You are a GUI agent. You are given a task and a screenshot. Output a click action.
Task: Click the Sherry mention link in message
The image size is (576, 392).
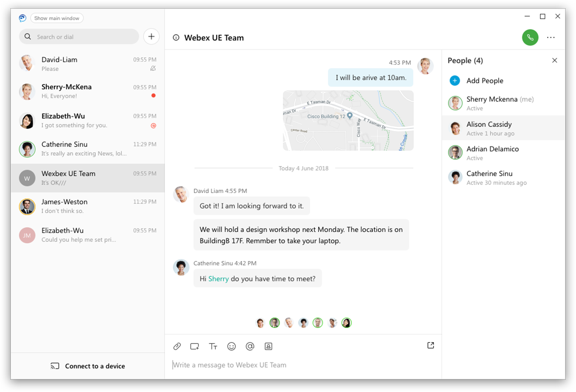[219, 279]
